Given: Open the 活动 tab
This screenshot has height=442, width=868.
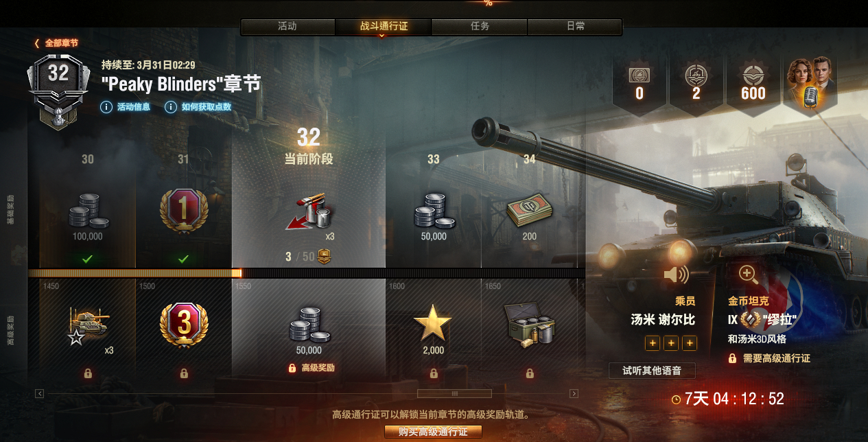Looking at the screenshot, I should pos(288,27).
